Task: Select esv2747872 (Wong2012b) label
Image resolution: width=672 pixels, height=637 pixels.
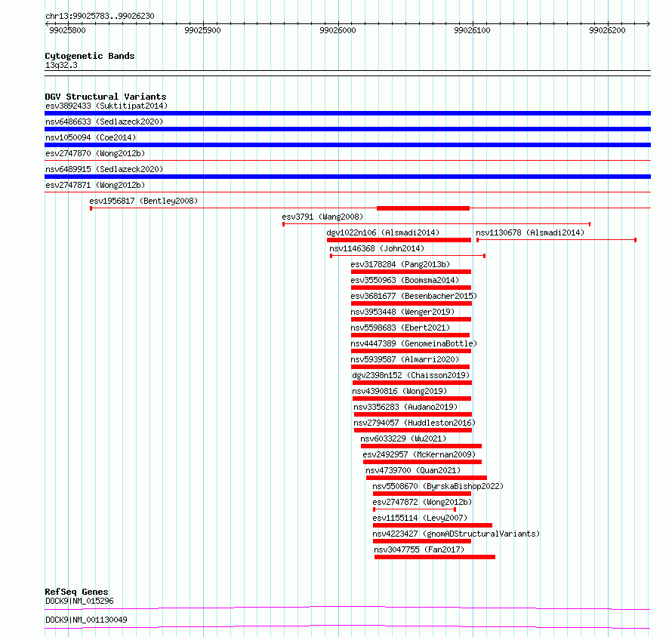Action: [422, 502]
